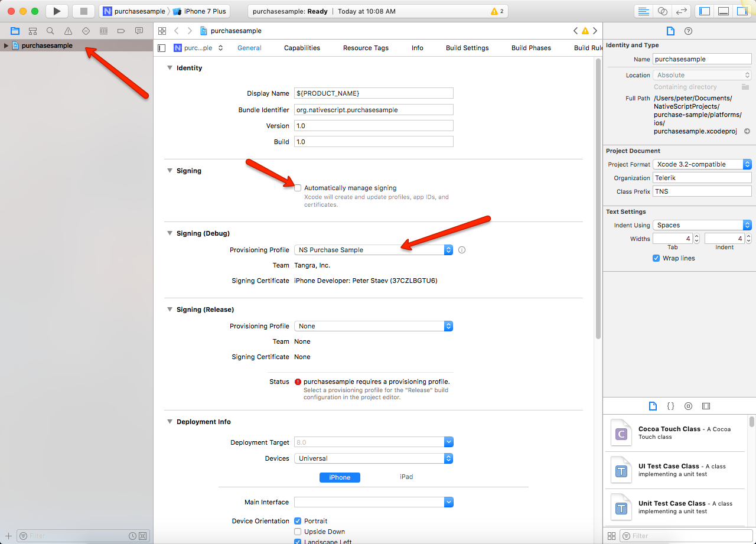
Task: Open the media library
Action: pyautogui.click(x=706, y=406)
